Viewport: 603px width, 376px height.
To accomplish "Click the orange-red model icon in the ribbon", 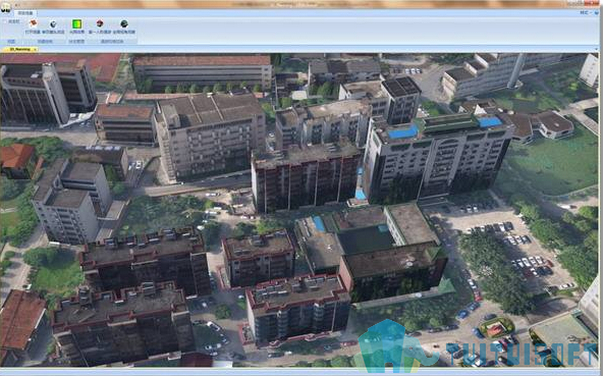I will tap(33, 23).
